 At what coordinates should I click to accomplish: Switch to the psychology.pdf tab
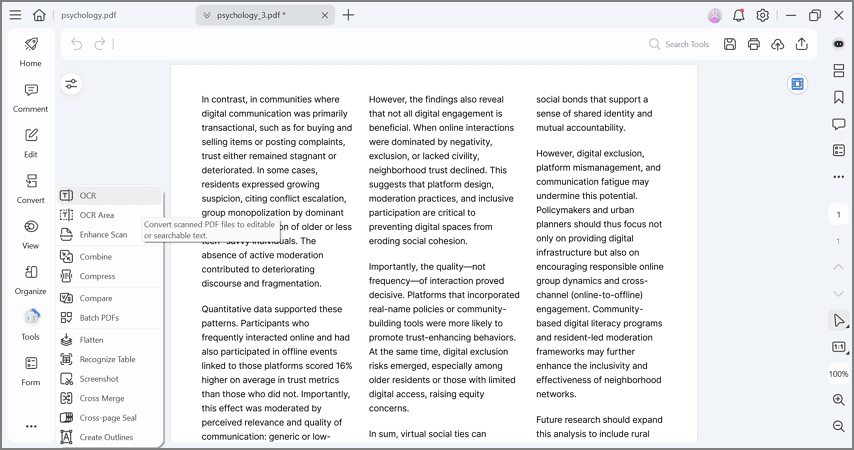(88, 15)
